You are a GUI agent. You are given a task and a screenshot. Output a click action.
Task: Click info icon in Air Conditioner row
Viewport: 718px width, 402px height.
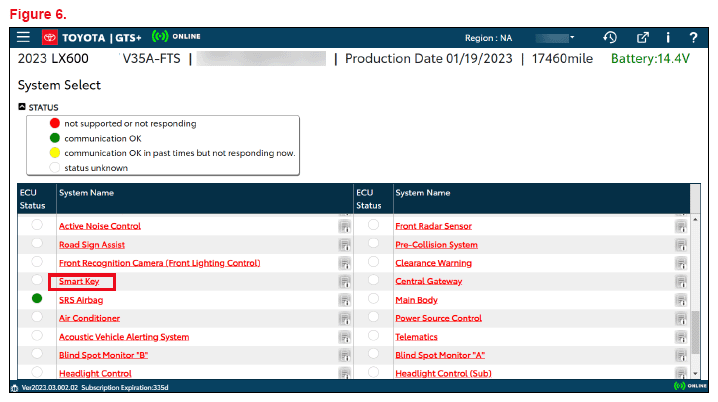point(344,318)
